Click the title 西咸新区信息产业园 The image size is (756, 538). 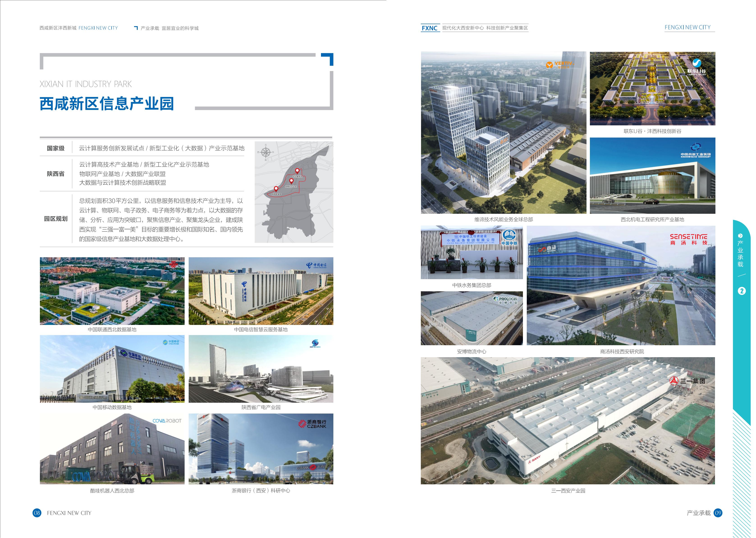point(107,104)
